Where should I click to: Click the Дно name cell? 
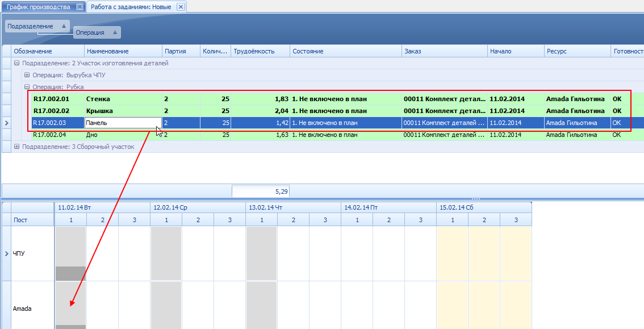coord(123,135)
